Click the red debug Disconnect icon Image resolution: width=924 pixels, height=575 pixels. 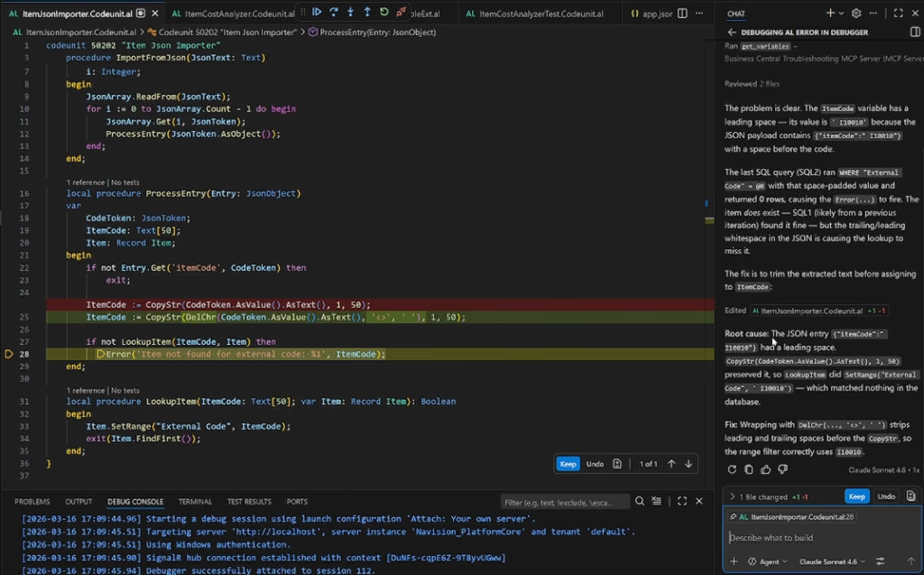(402, 12)
